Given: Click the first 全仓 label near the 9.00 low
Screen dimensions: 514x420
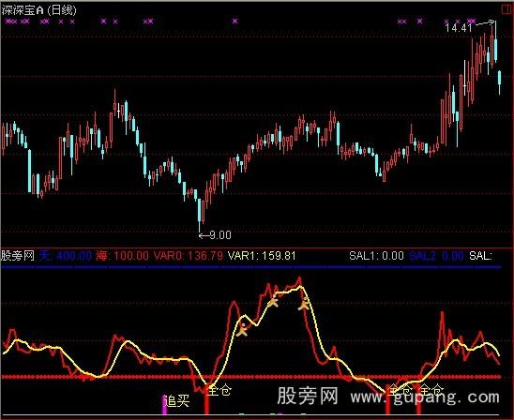Looking at the screenshot, I should click(x=219, y=390).
